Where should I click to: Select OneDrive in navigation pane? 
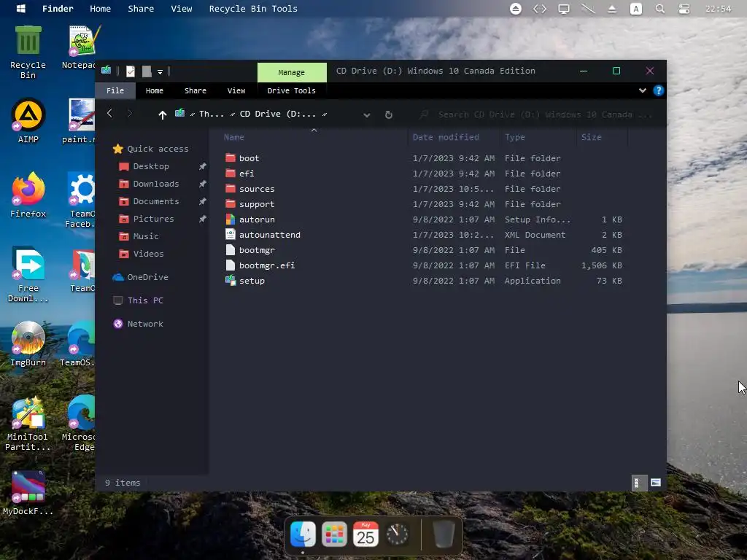click(x=141, y=277)
